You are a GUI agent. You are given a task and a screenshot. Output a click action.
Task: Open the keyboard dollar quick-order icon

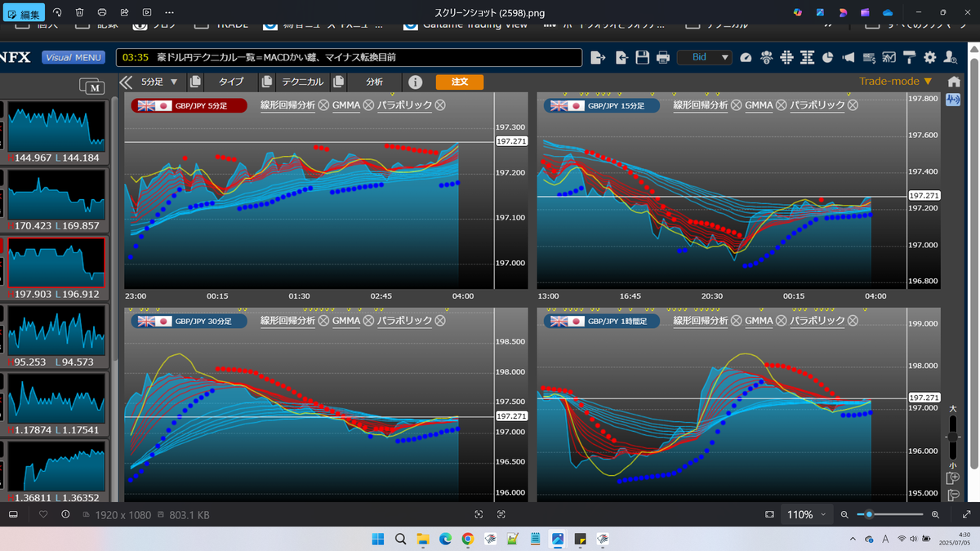click(x=869, y=58)
